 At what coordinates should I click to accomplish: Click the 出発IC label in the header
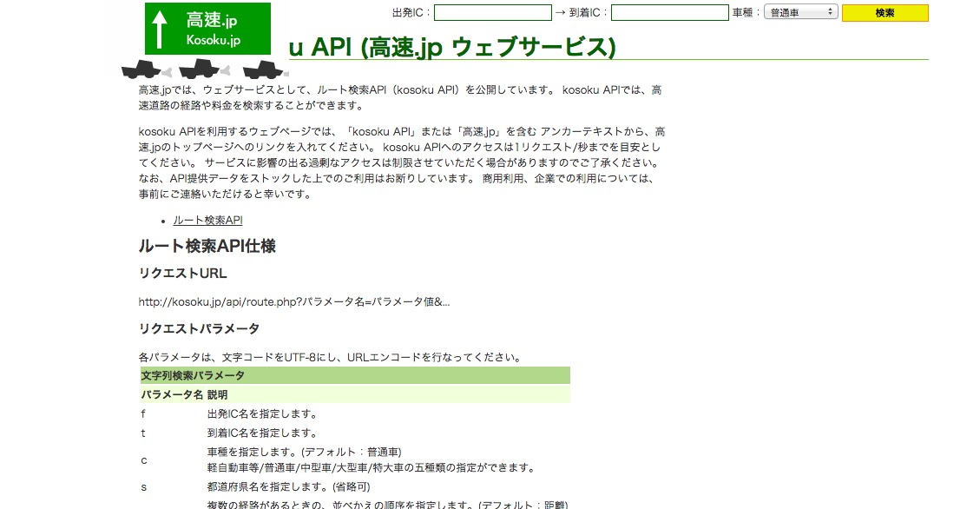411,12
